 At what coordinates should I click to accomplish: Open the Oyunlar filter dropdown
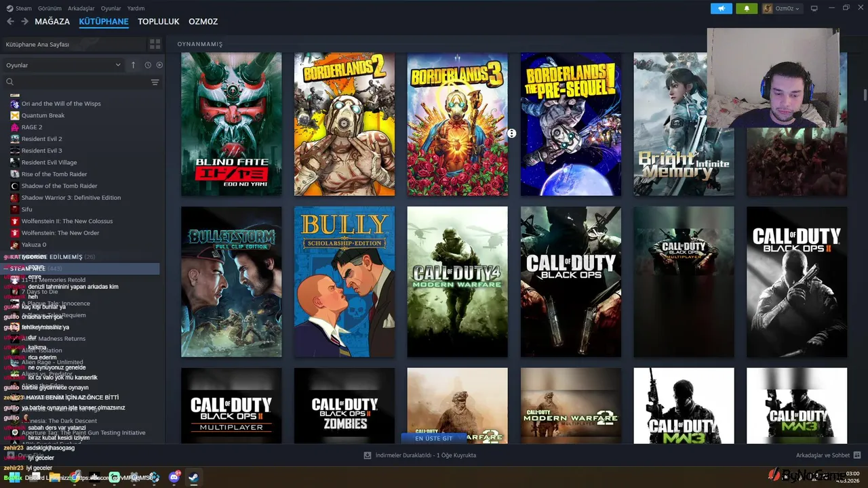[64, 65]
